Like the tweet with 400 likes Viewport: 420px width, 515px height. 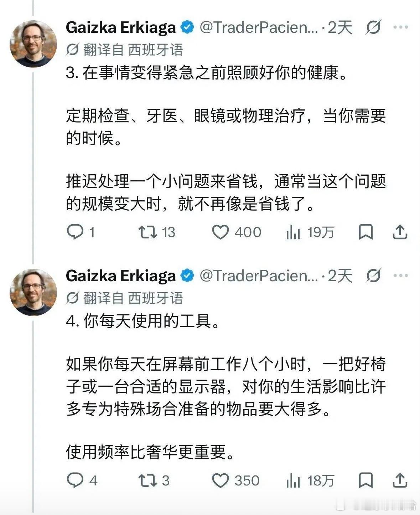pyautogui.click(x=237, y=232)
